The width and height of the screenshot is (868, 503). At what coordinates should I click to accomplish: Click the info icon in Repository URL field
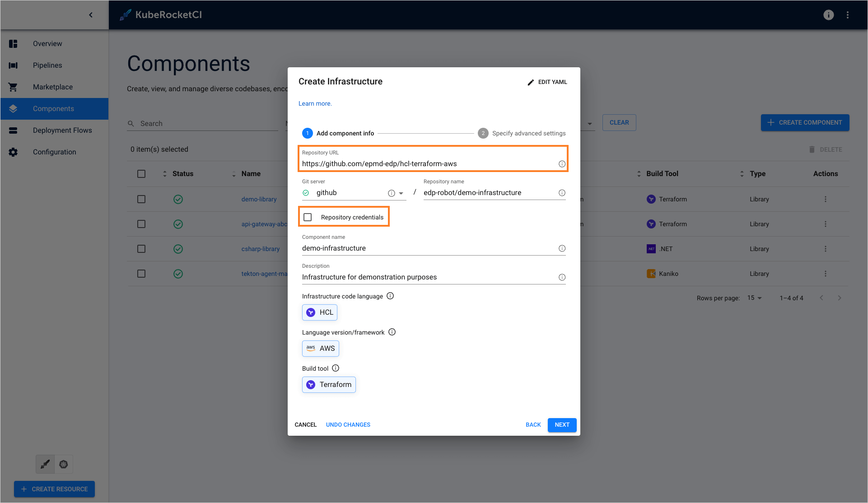[x=562, y=164]
